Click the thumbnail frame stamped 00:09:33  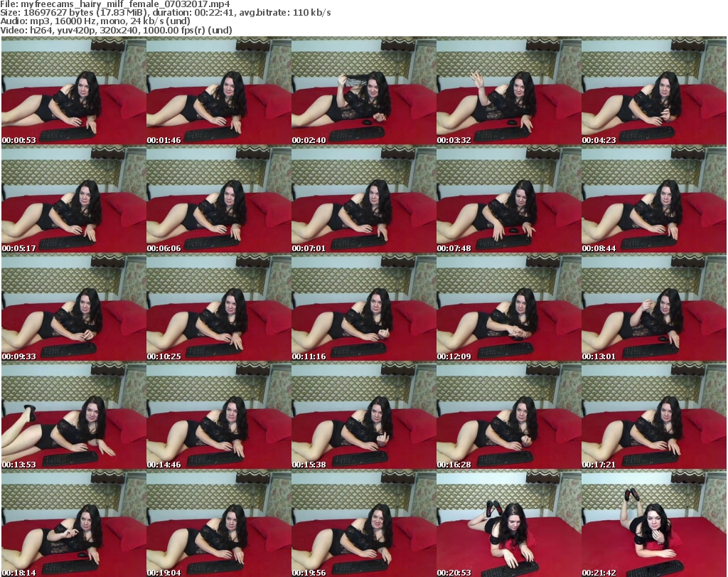(x=74, y=307)
